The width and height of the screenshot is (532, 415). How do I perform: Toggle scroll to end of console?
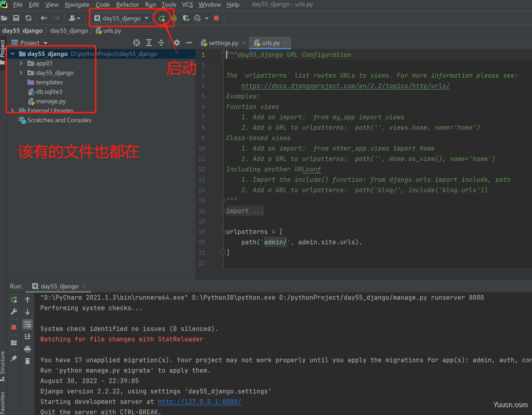(27, 337)
